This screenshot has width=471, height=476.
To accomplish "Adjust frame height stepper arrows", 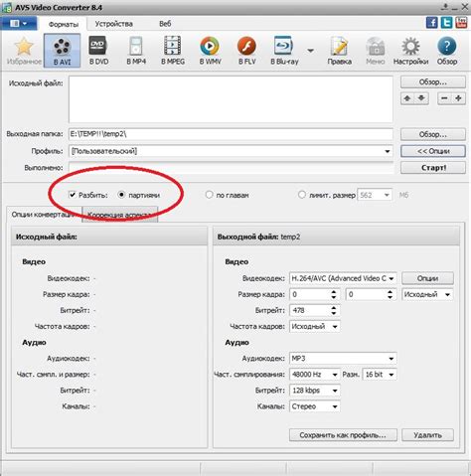I will 390,294.
